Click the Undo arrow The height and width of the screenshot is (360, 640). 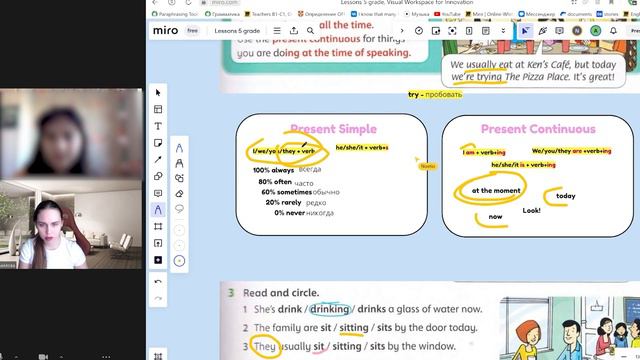click(x=158, y=282)
